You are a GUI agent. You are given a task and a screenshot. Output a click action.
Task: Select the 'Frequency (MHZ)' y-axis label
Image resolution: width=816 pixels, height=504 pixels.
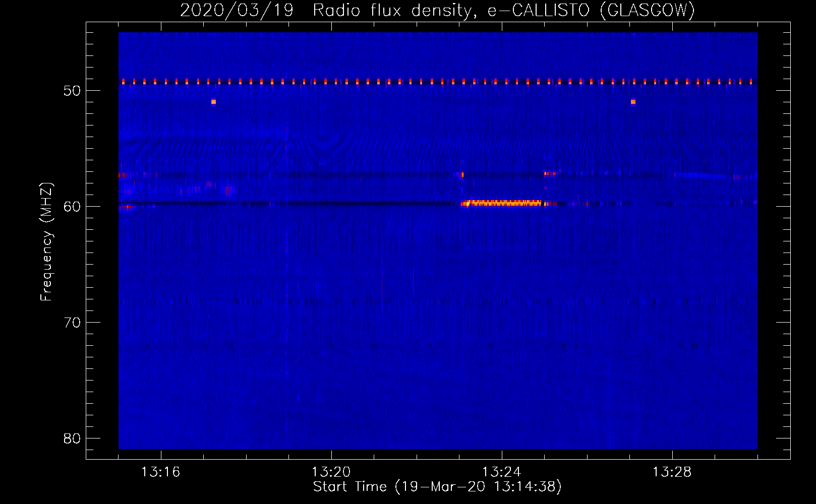[x=46, y=242]
